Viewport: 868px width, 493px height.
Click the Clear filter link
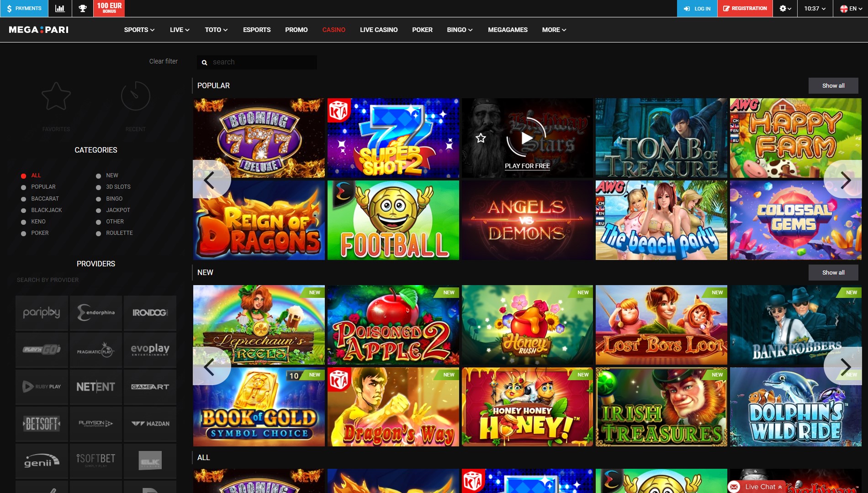tap(163, 61)
